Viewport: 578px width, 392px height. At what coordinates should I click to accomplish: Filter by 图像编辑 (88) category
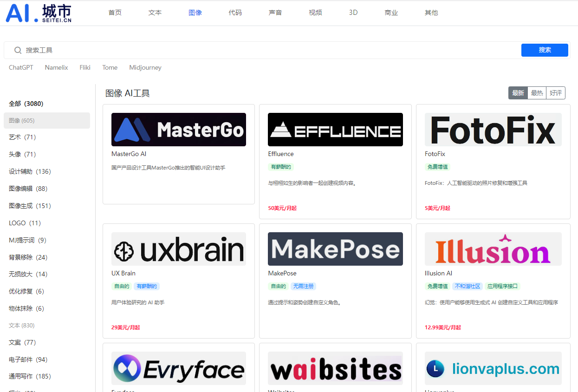pyautogui.click(x=28, y=189)
